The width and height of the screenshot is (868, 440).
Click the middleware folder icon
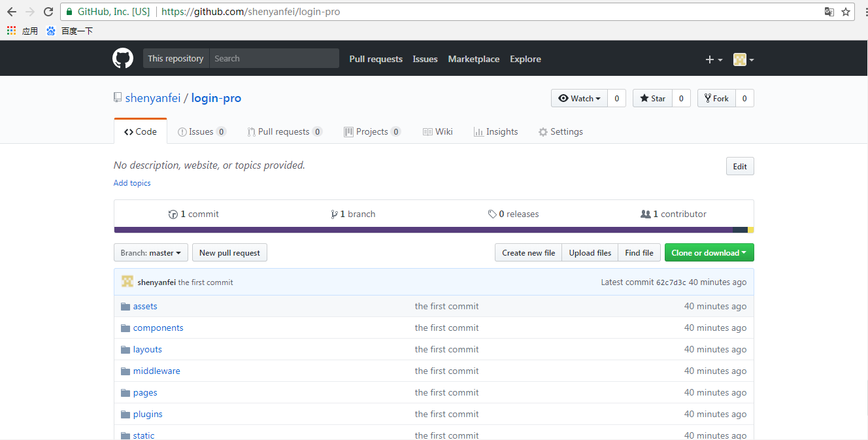(125, 371)
